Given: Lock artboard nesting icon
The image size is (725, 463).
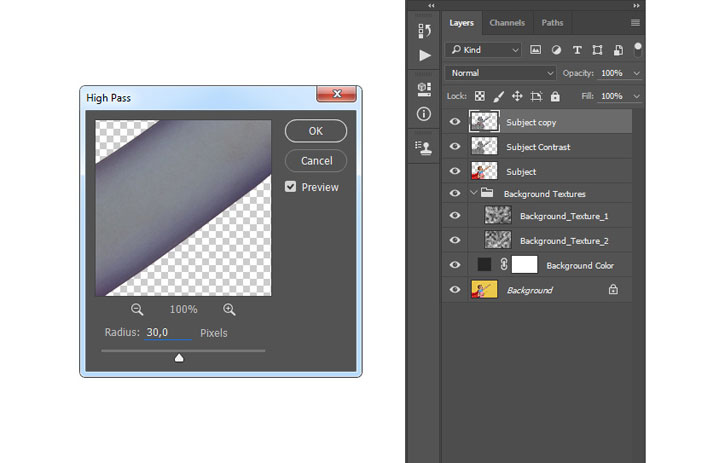Looking at the screenshot, I should tap(536, 96).
